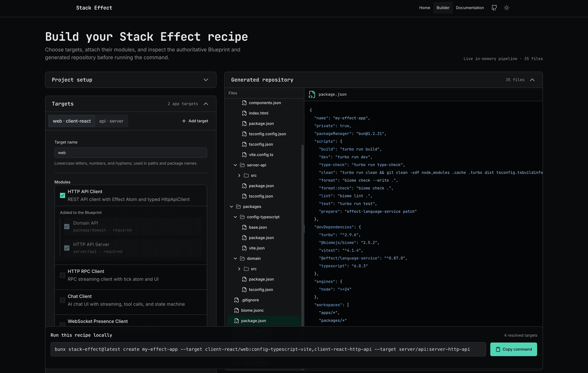Click clipboard icon in Copy command button
This screenshot has width=588, height=373.
[x=498, y=349]
